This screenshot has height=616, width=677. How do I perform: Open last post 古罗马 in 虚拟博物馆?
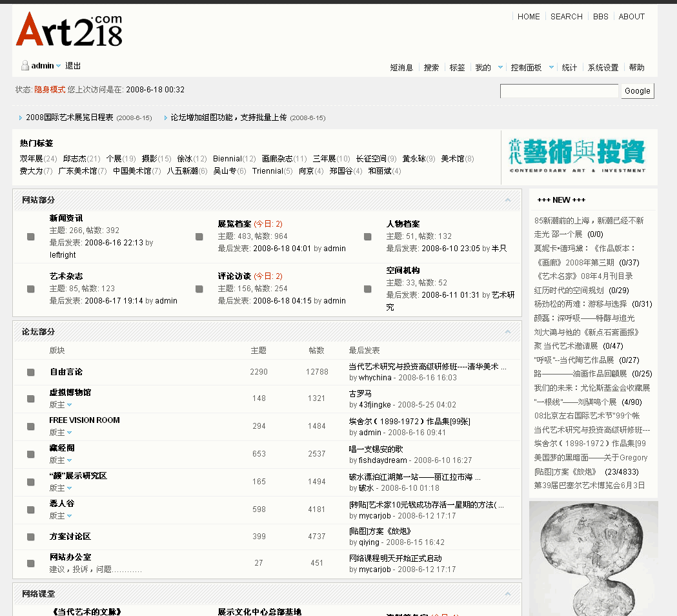[x=360, y=393]
